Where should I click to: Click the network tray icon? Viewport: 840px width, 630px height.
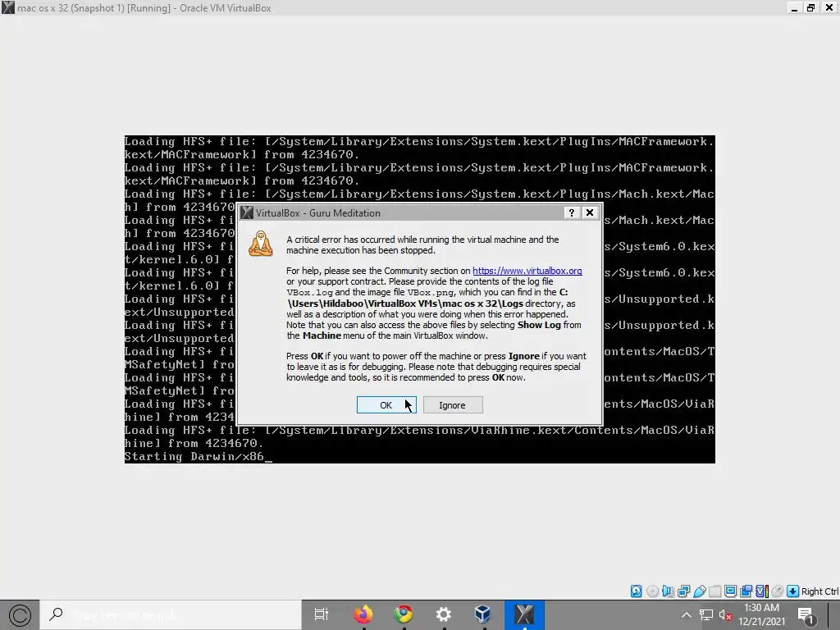(x=706, y=615)
